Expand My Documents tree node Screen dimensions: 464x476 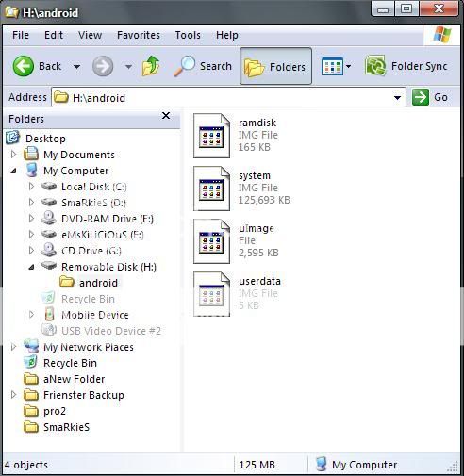(x=13, y=155)
